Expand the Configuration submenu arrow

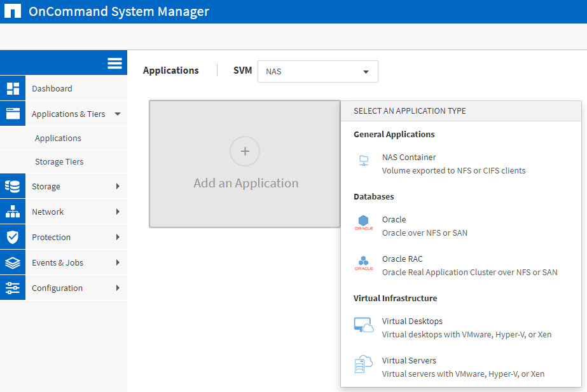[x=118, y=288]
